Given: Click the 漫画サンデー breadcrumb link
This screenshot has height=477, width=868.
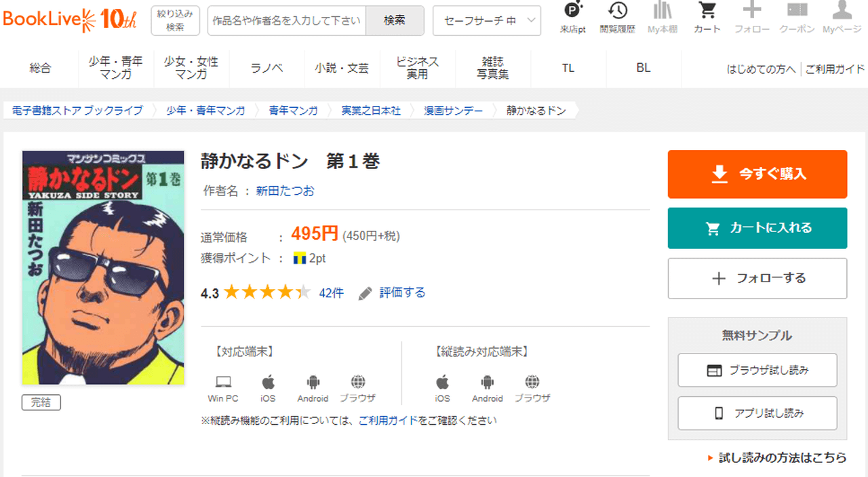Looking at the screenshot, I should click(454, 110).
